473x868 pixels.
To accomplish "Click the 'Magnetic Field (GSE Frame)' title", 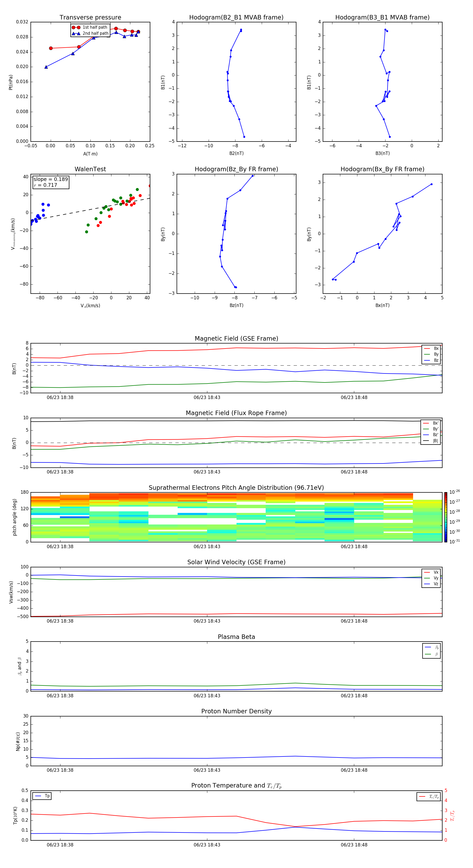I will [236, 339].
